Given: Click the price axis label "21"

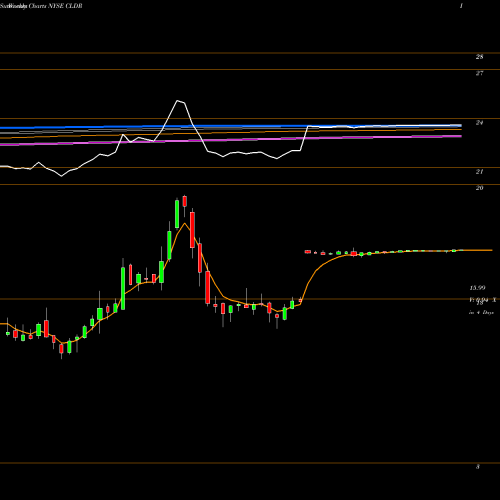Looking at the screenshot, I should click(x=479, y=172).
